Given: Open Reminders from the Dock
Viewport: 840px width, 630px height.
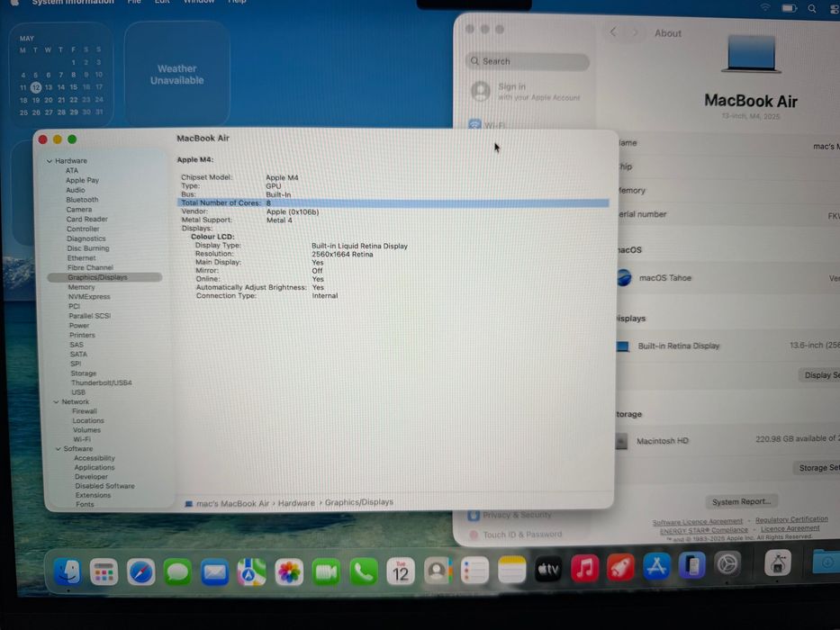Looking at the screenshot, I should [474, 570].
